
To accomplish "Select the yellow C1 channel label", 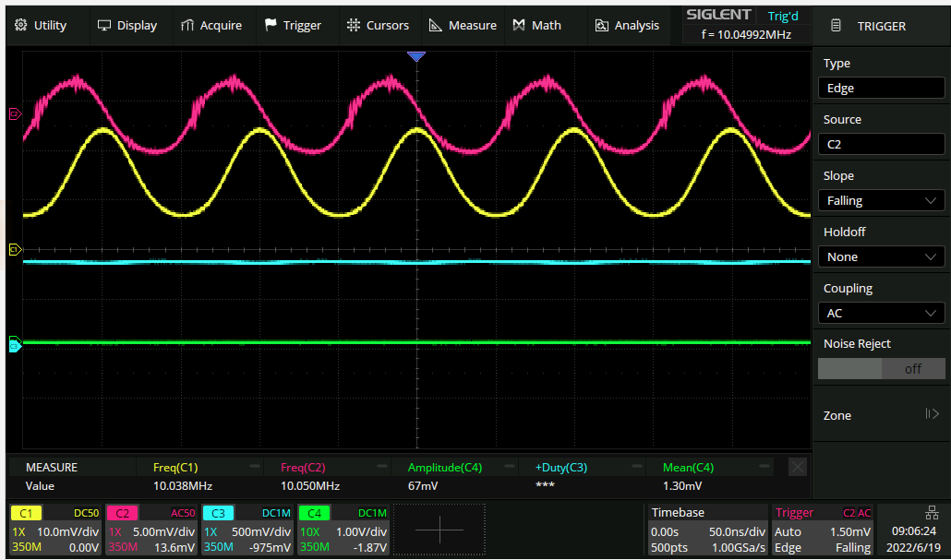I will tap(26, 513).
